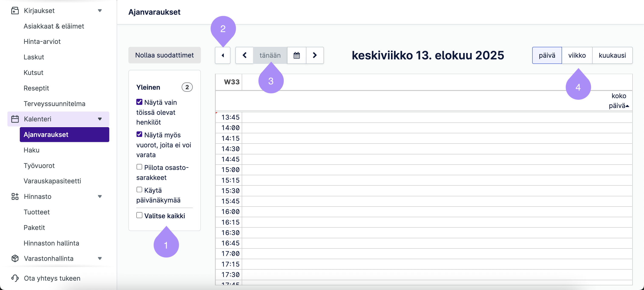Click Nollaa suodattimet button
This screenshot has width=644, height=290.
[164, 55]
